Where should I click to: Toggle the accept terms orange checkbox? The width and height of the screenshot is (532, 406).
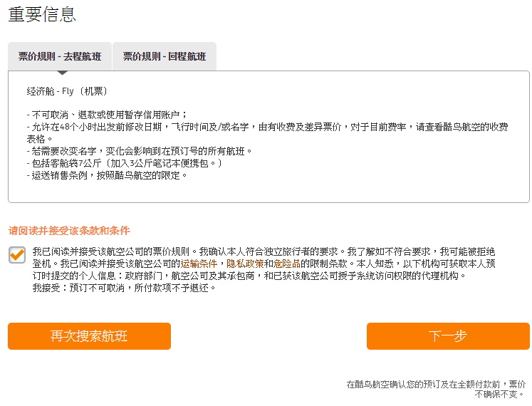[17, 254]
